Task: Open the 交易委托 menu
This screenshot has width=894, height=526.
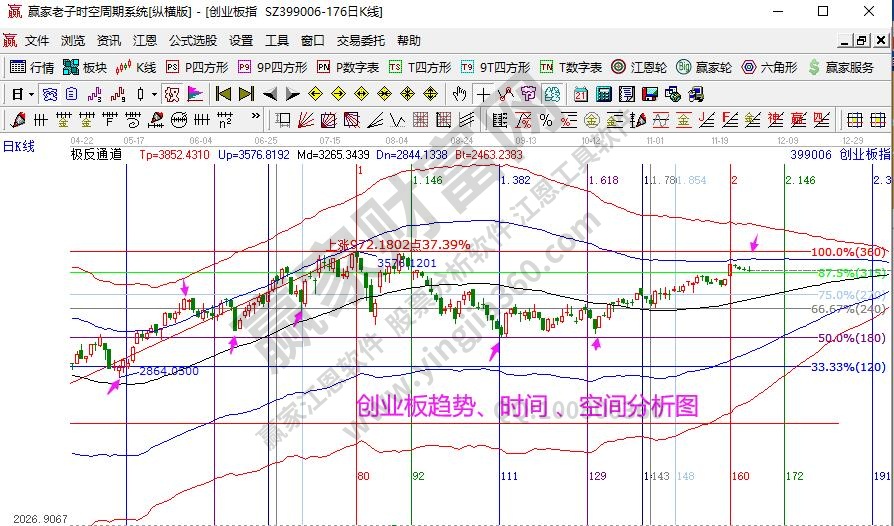Action: [x=360, y=41]
